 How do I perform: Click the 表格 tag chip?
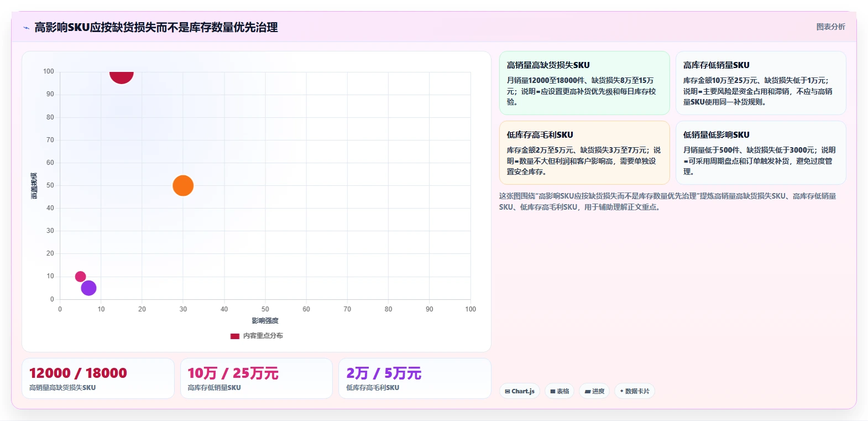click(x=560, y=391)
